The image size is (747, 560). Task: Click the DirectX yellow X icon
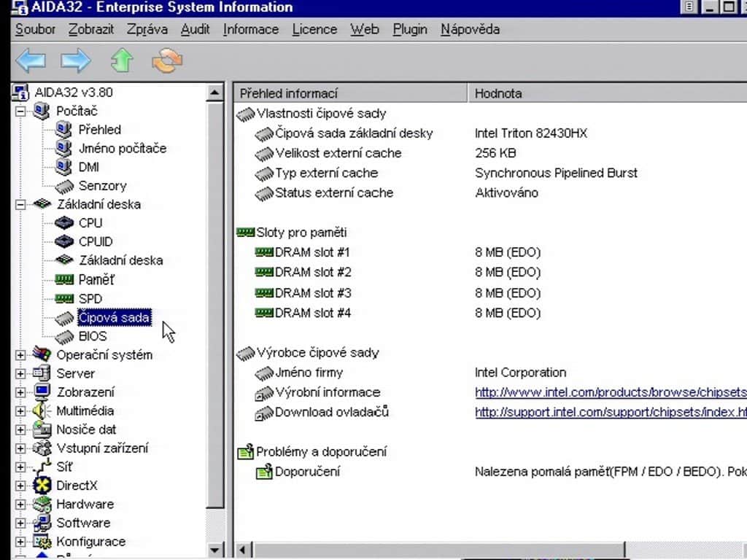point(42,485)
